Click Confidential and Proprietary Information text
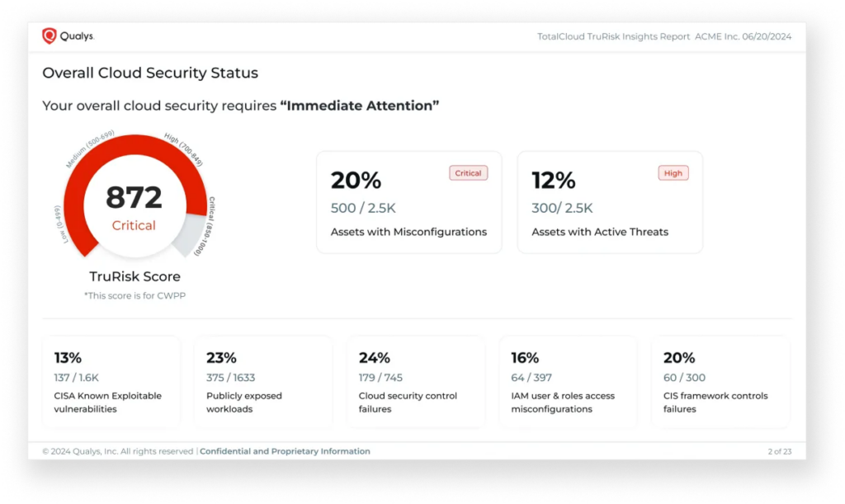 (285, 451)
